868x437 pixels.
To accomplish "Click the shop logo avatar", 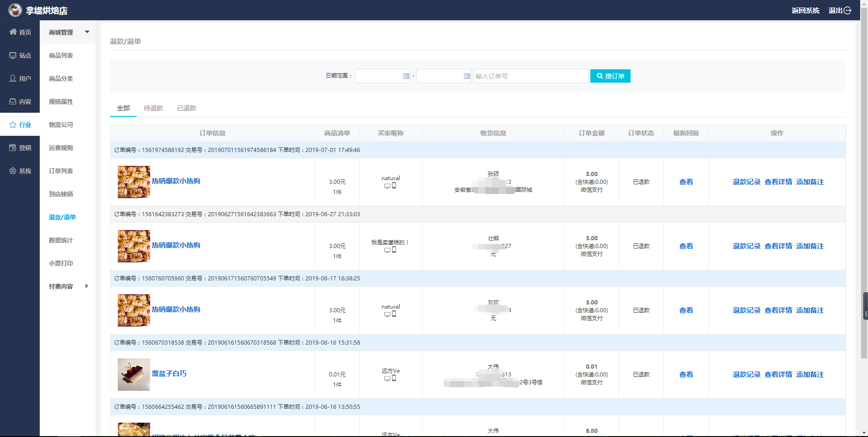I will click(15, 10).
